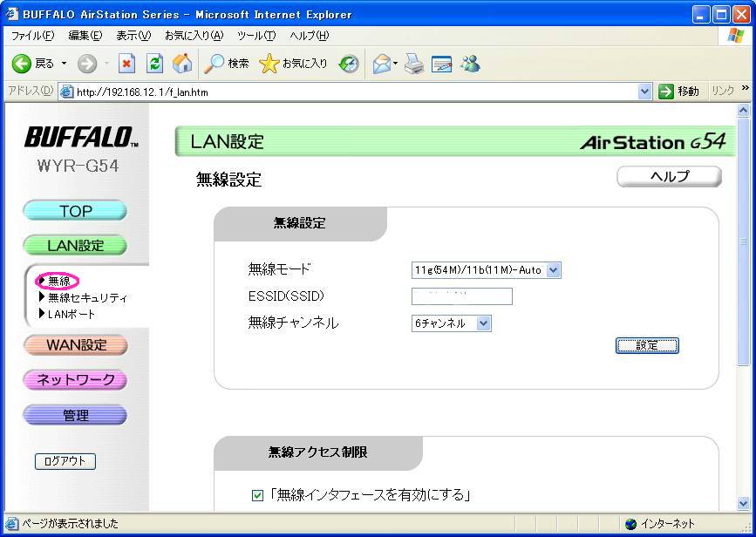Click the History icon in the toolbar

click(x=349, y=64)
